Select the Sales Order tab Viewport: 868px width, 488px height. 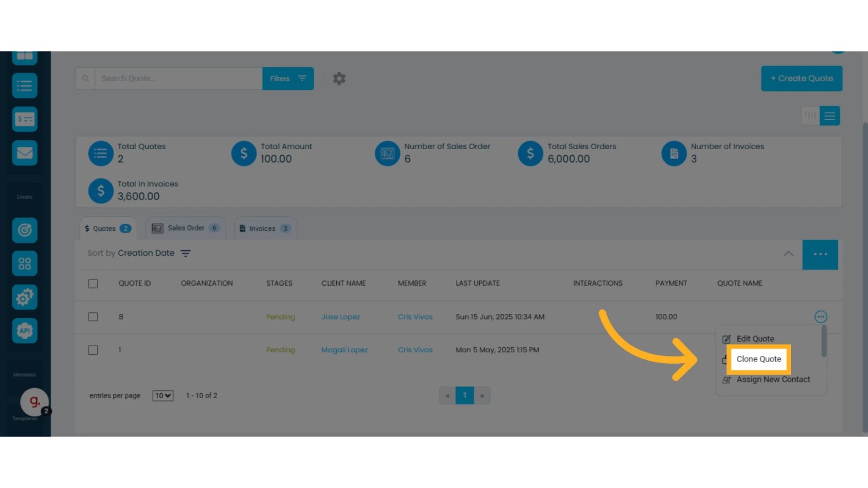coord(186,228)
